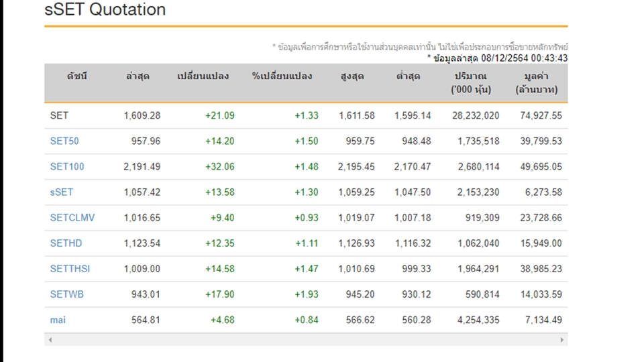Open the mai index link
The height and width of the screenshot is (362, 644).
tap(58, 320)
